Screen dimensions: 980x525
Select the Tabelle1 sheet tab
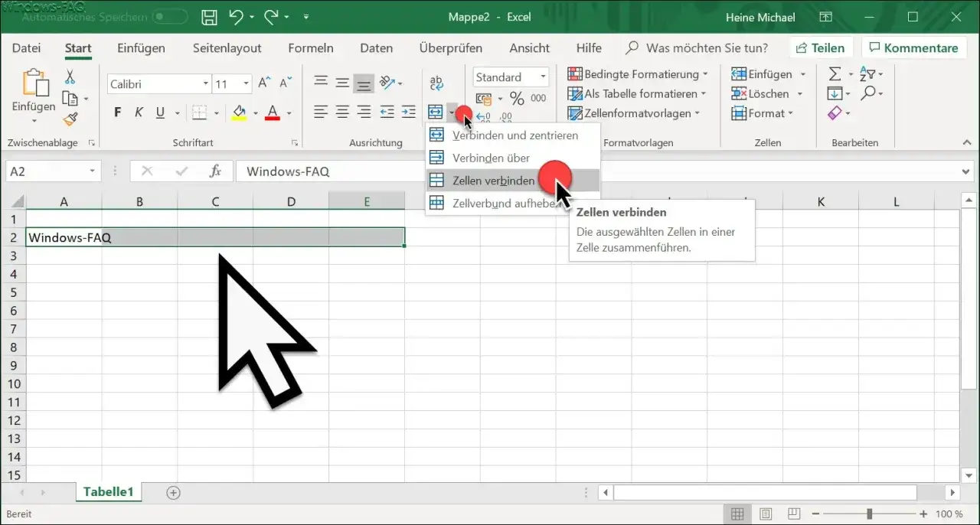pos(109,492)
